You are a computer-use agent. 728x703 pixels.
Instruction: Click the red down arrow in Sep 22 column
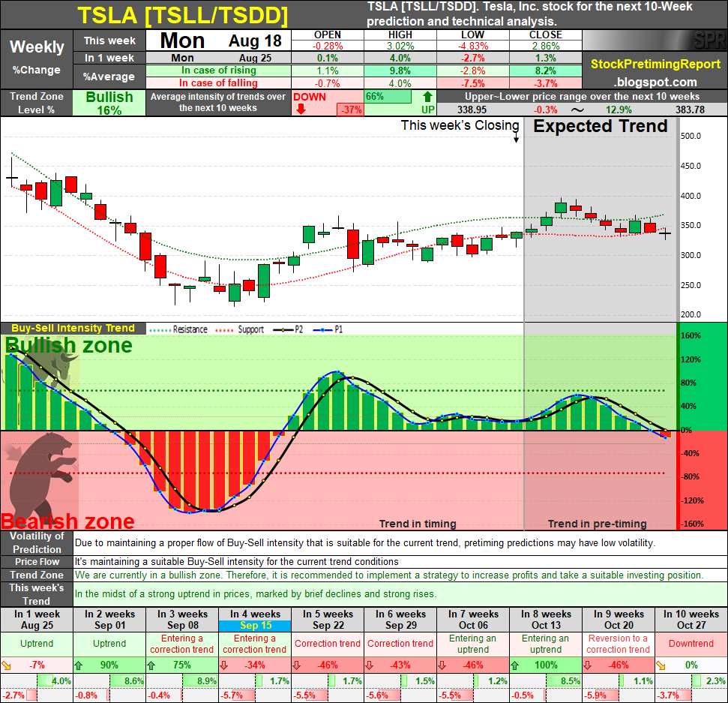[297, 665]
